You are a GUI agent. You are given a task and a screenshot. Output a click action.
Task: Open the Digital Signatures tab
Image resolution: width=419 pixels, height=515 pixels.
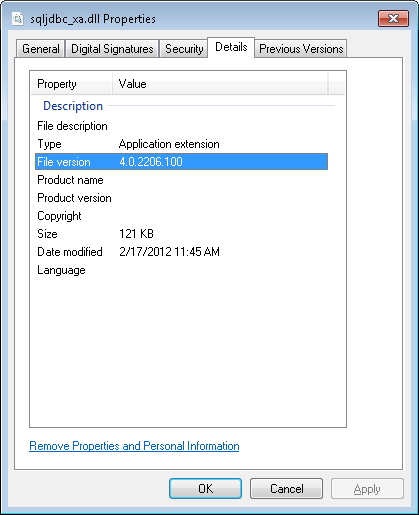tap(112, 49)
